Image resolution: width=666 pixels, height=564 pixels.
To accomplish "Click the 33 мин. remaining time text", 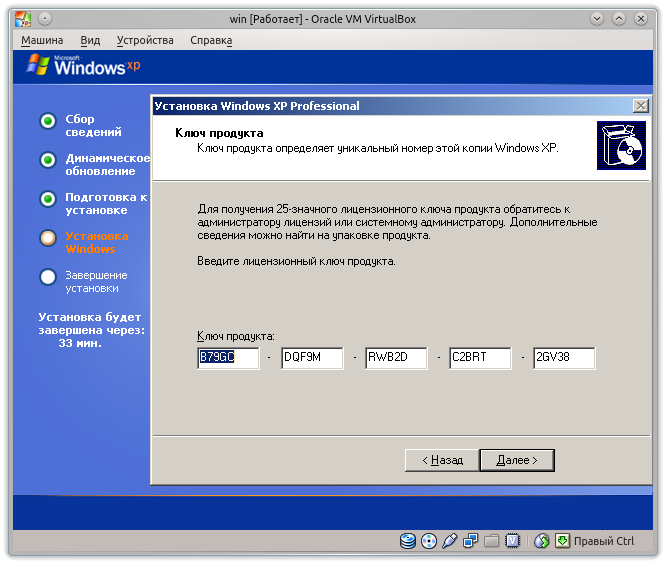I will 80,343.
